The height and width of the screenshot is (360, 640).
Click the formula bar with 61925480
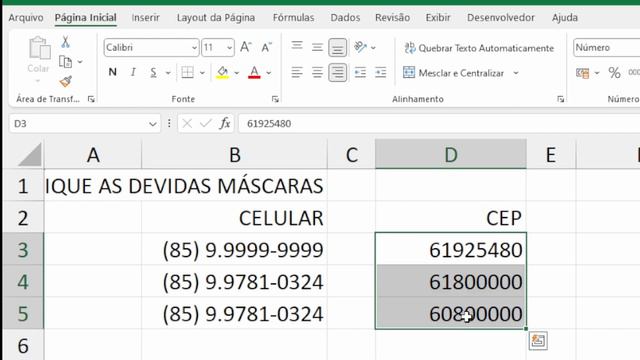point(439,124)
